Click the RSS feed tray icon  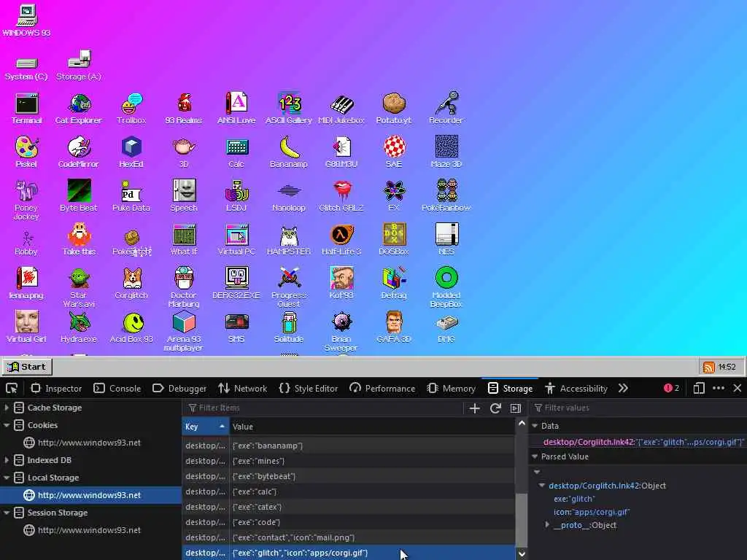[x=709, y=367]
